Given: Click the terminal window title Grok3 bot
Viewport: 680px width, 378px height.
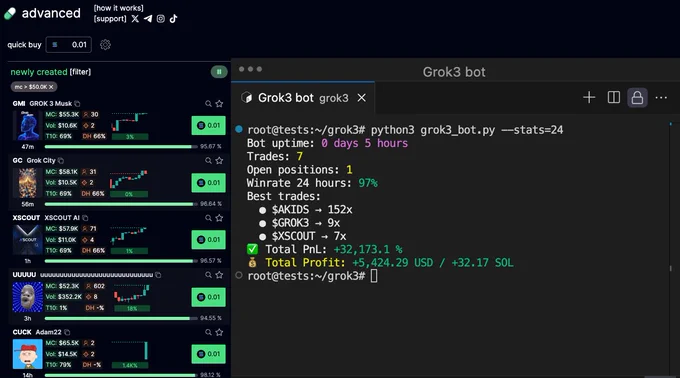Looking at the screenshot, I should click(x=454, y=72).
